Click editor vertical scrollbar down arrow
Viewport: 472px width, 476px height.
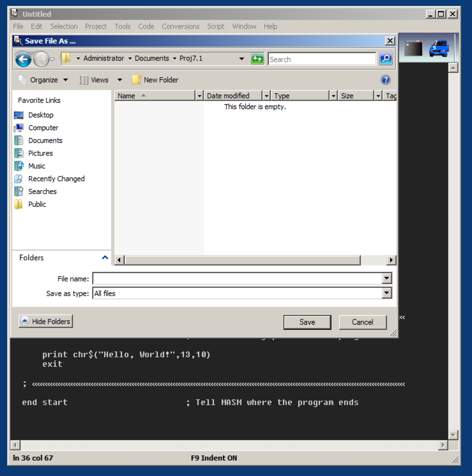(453, 435)
